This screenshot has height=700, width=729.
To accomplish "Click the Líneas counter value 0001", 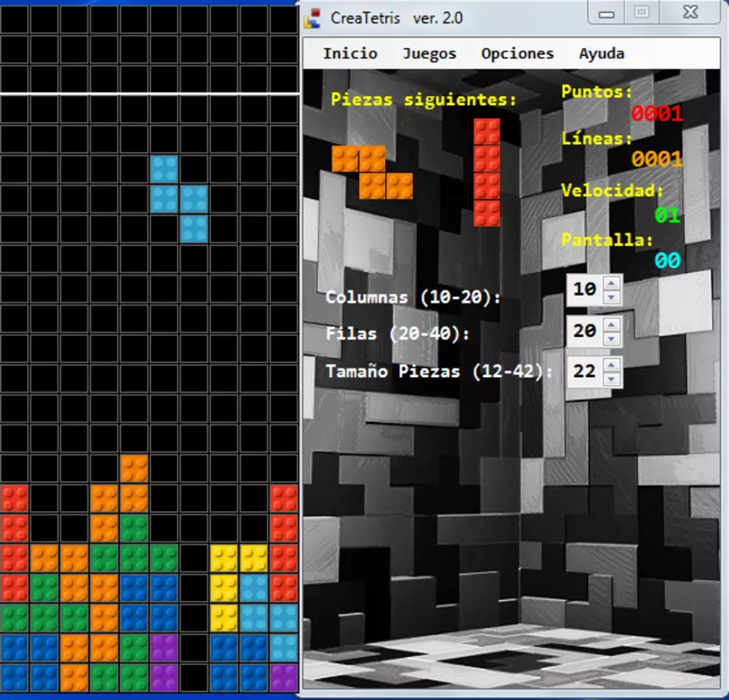I will (x=657, y=159).
